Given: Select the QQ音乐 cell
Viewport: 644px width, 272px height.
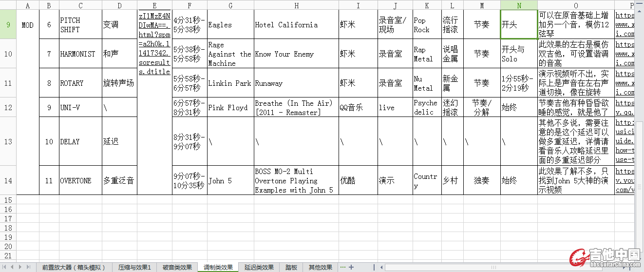Looking at the screenshot, I should [358, 107].
